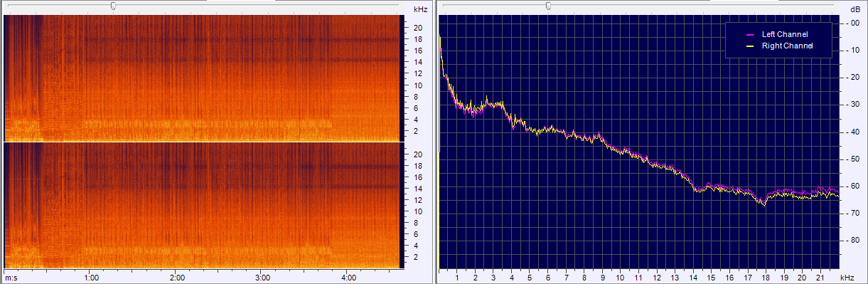Click the dB unit label above spectrum scale
Viewport: 868px width, 284px height.
point(854,9)
